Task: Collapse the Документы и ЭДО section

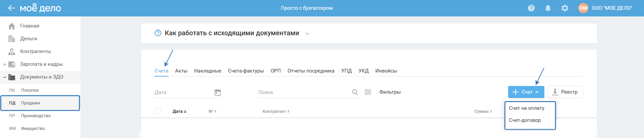Action: (x=5, y=77)
